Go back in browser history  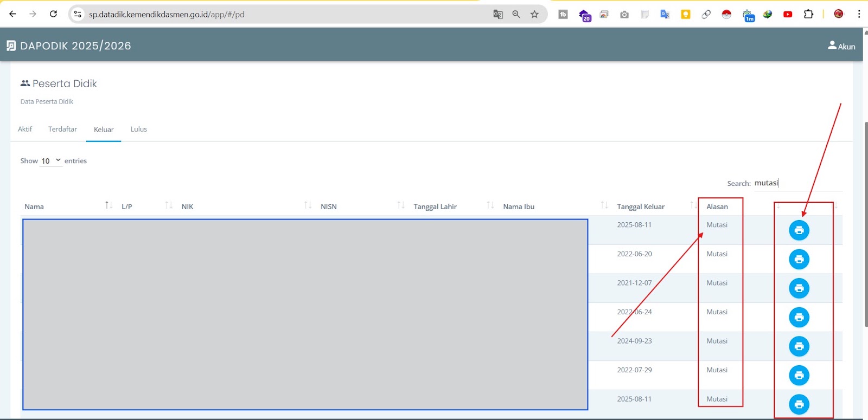pyautogui.click(x=12, y=14)
